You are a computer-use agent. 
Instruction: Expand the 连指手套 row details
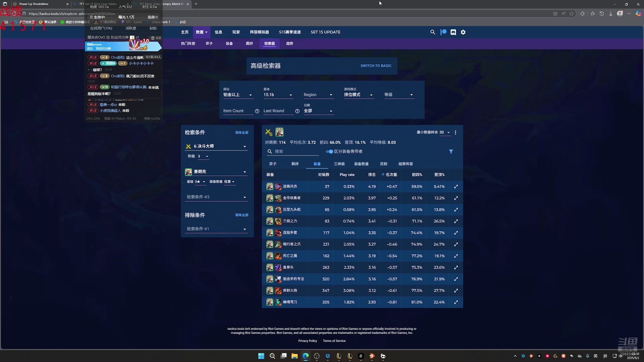[456, 233]
